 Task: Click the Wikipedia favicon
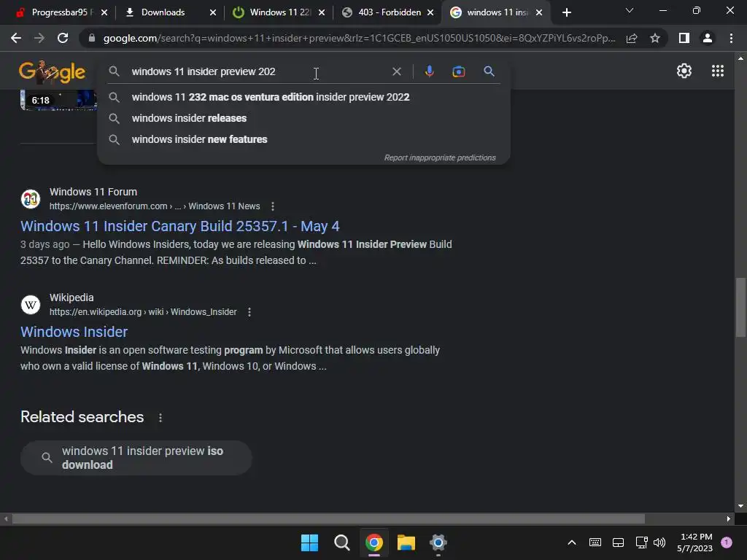(x=31, y=304)
